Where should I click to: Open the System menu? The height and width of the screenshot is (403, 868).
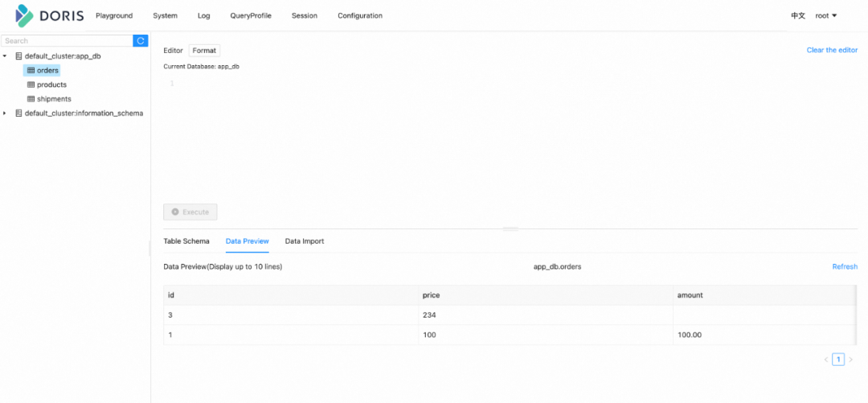coord(165,15)
